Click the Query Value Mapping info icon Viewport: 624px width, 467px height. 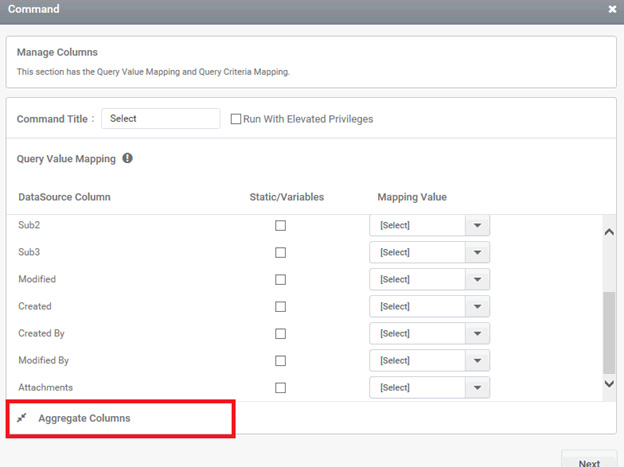[127, 158]
